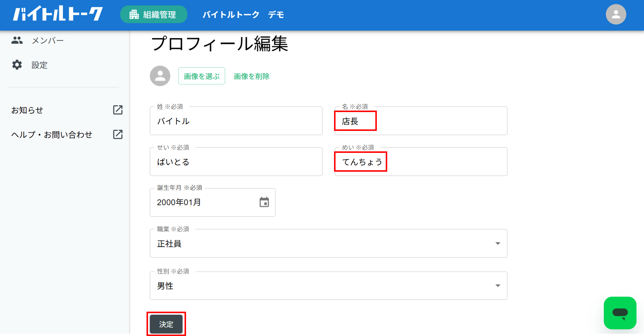This screenshot has width=644, height=336.
Task: Open the 性別 dropdown showing 男性
Action: click(x=329, y=285)
